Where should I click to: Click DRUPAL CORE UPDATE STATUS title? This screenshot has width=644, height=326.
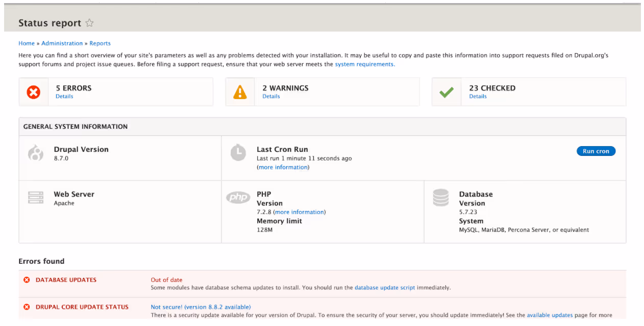(82, 307)
